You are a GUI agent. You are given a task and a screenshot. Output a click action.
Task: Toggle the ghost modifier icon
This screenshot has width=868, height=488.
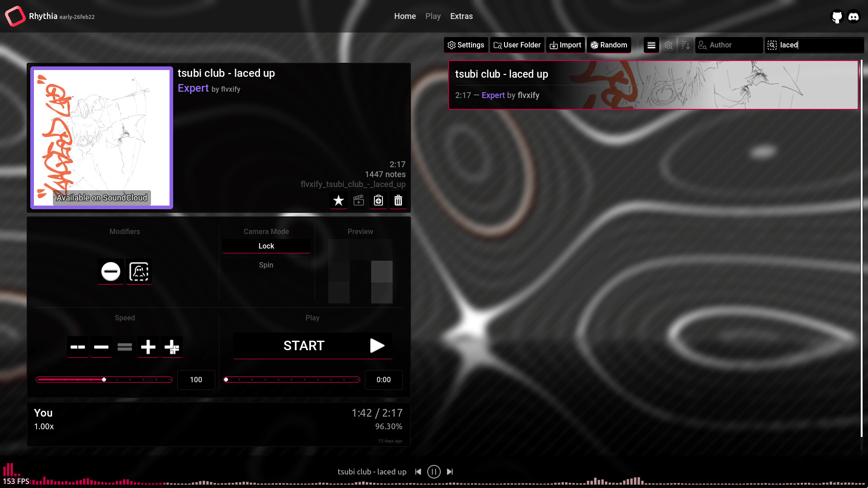(139, 272)
